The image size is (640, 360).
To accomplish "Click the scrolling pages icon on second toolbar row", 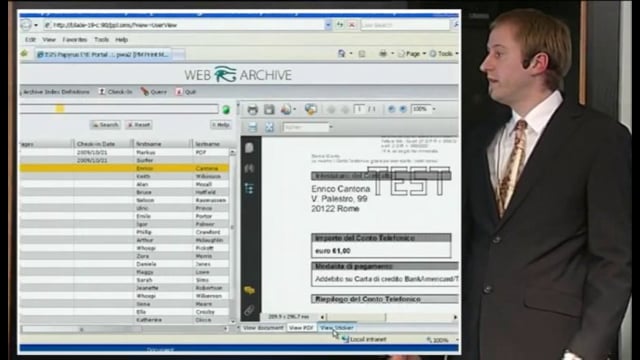I will pos(252,127).
